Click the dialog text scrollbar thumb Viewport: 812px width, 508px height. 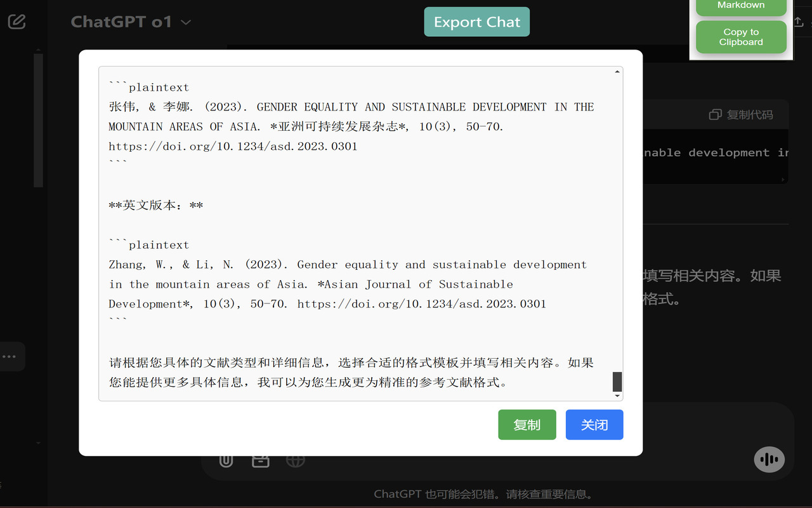pyautogui.click(x=617, y=382)
